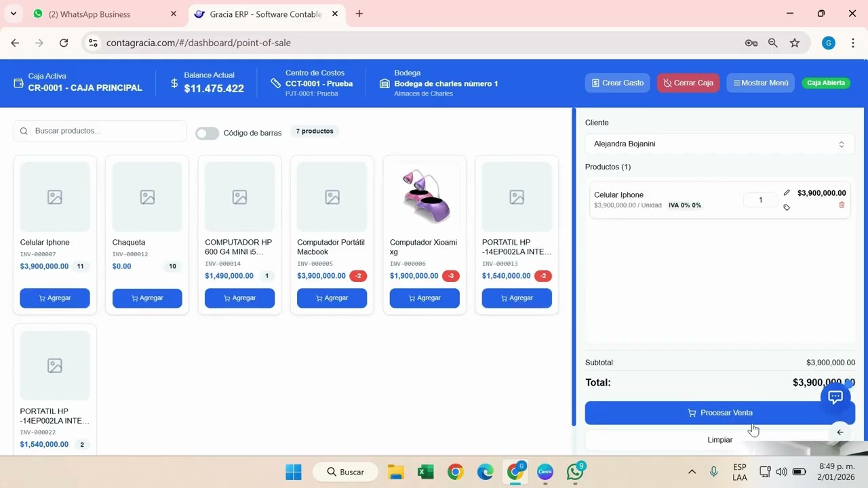
Task: Bookmark this page with star icon
Action: [795, 43]
